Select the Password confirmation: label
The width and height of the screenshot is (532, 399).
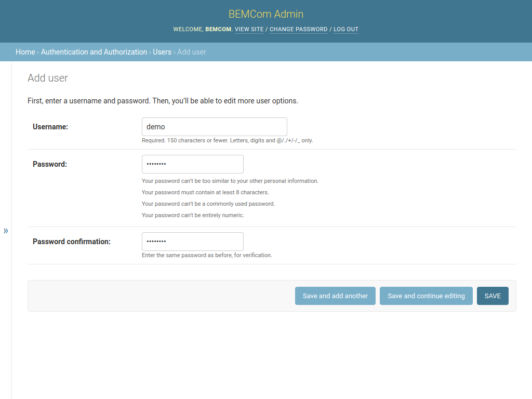pyautogui.click(x=72, y=242)
